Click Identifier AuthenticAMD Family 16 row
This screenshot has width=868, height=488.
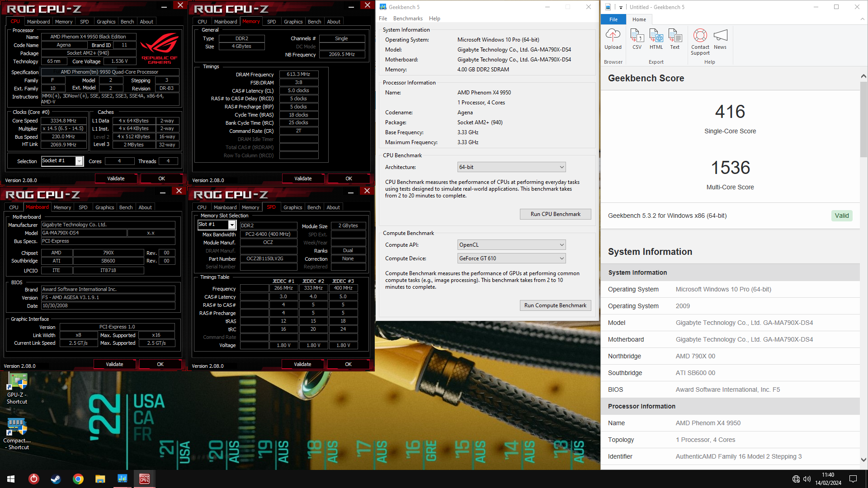[x=730, y=456]
